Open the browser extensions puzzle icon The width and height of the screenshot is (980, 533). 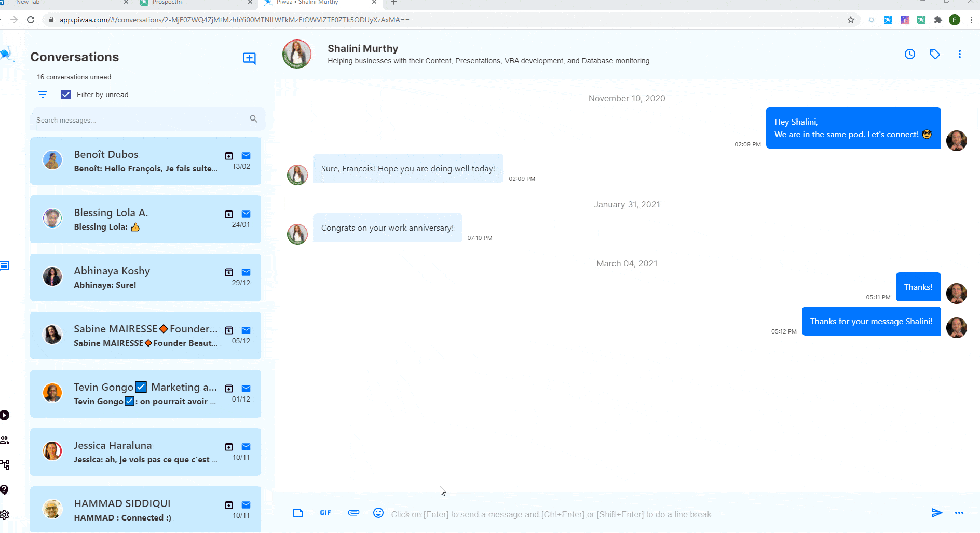click(937, 20)
